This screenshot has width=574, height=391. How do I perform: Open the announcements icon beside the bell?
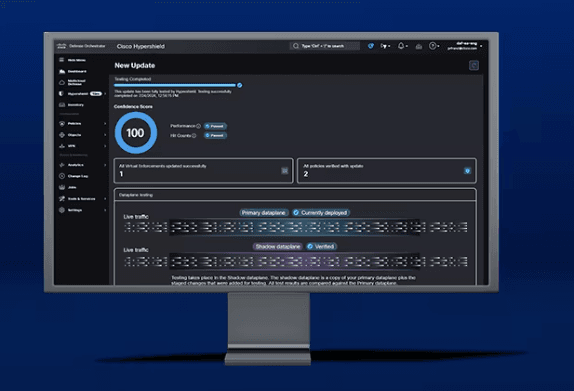[x=419, y=46]
